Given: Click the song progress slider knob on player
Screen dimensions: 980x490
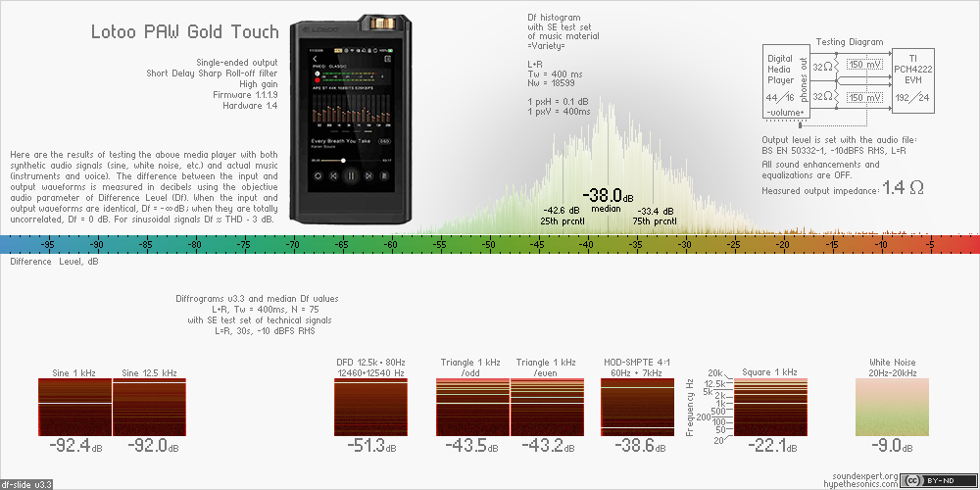Looking at the screenshot, I should coord(343,161).
